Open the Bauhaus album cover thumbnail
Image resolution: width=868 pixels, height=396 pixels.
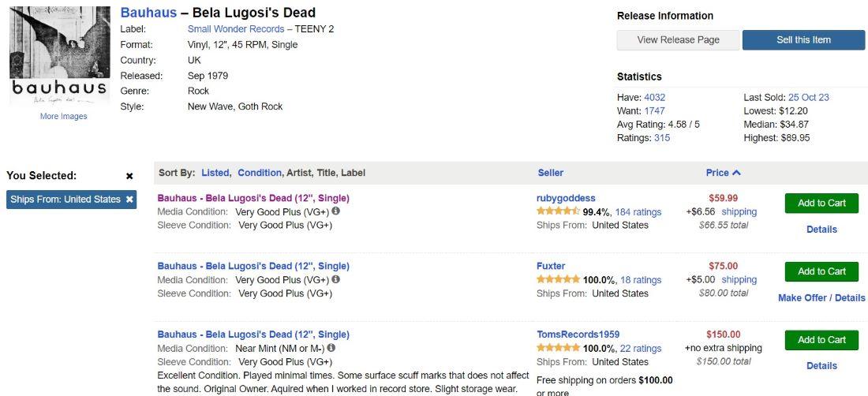tap(60, 56)
